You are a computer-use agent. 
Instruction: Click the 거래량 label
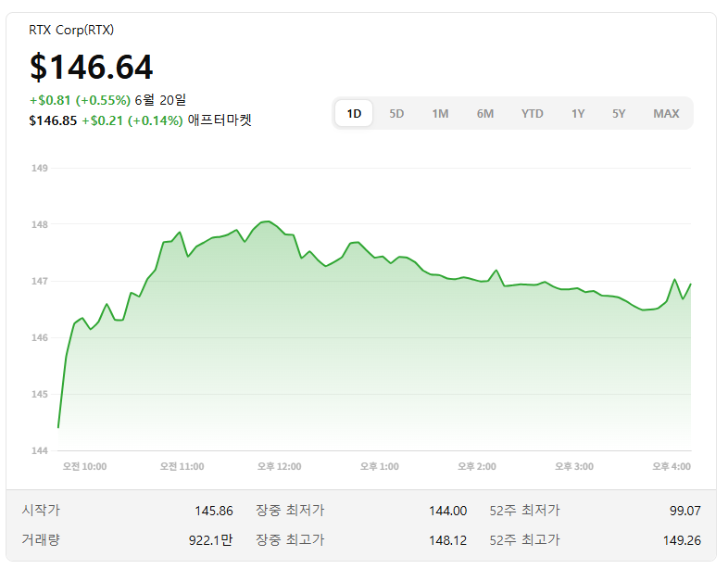41,539
